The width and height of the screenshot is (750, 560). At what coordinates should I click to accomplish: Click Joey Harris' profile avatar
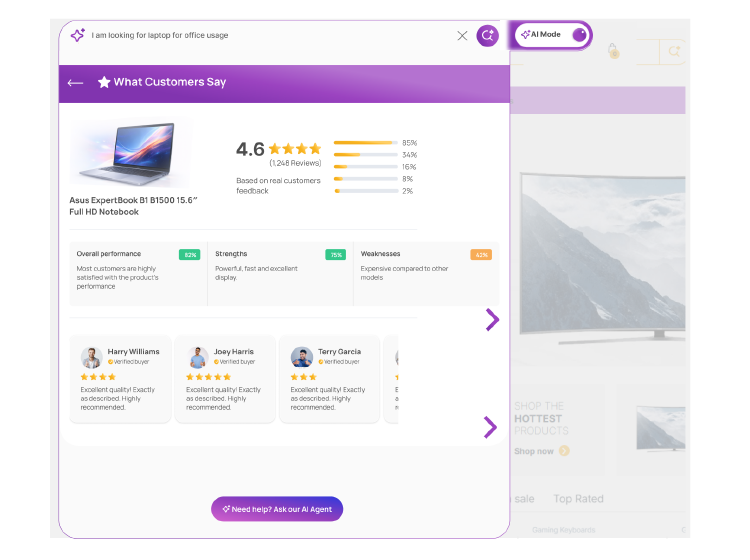pyautogui.click(x=197, y=357)
